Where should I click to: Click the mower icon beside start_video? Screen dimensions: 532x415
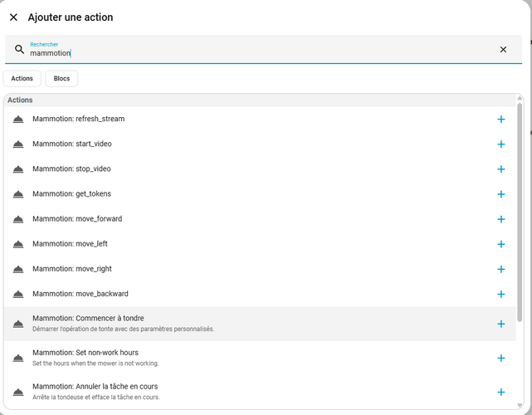pyautogui.click(x=18, y=144)
